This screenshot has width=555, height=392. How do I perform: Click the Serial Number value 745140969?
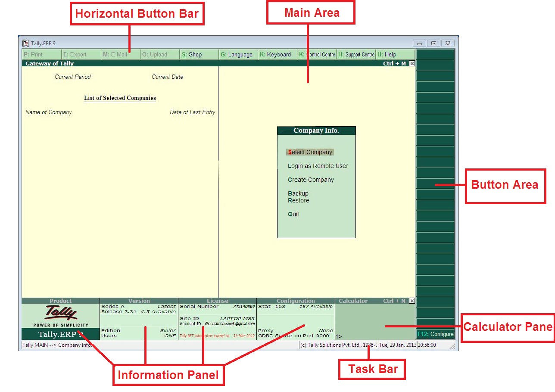coord(244,307)
